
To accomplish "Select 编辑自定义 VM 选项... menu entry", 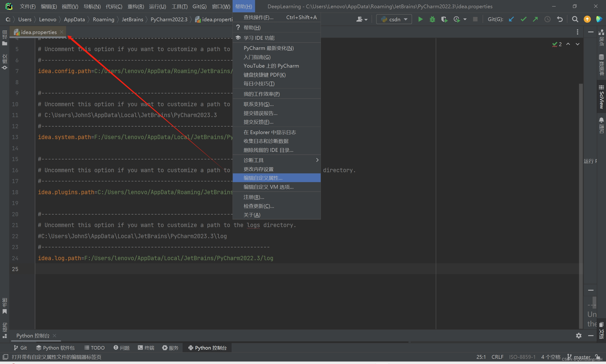I will [277, 187].
